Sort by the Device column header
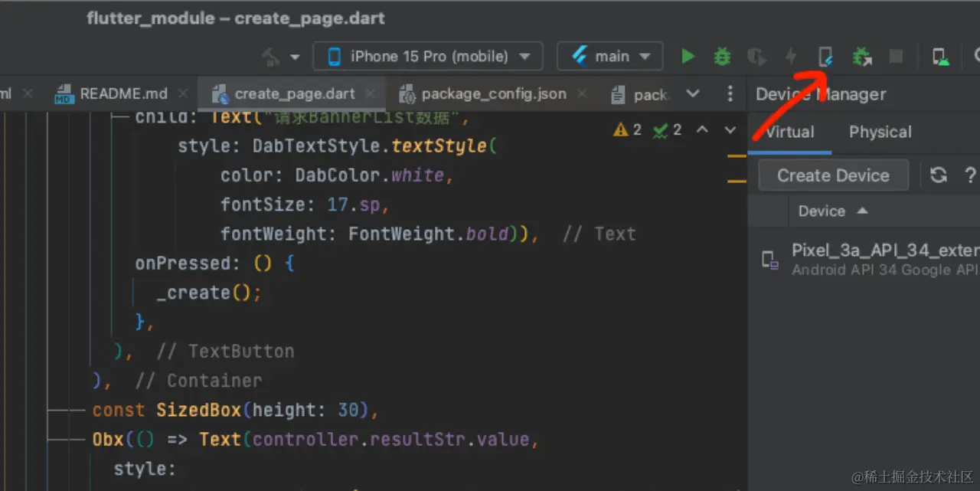This screenshot has height=491, width=980. click(x=833, y=211)
